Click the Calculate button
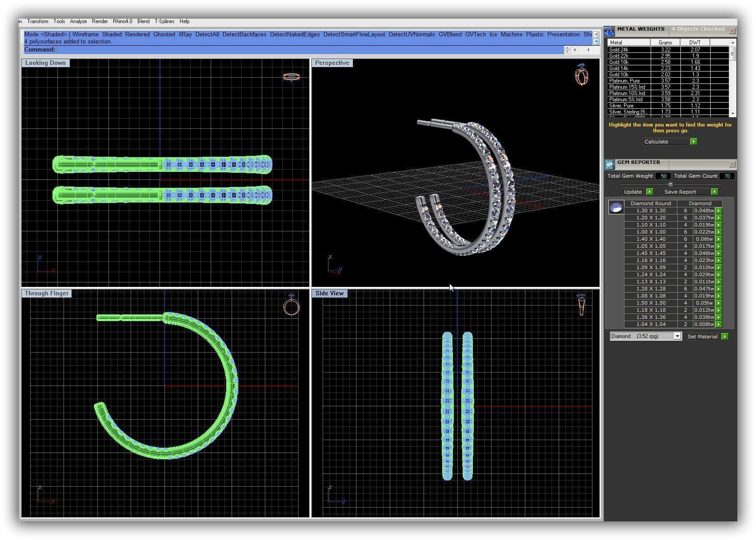Viewport: 756px width, 540px height. 666,141
